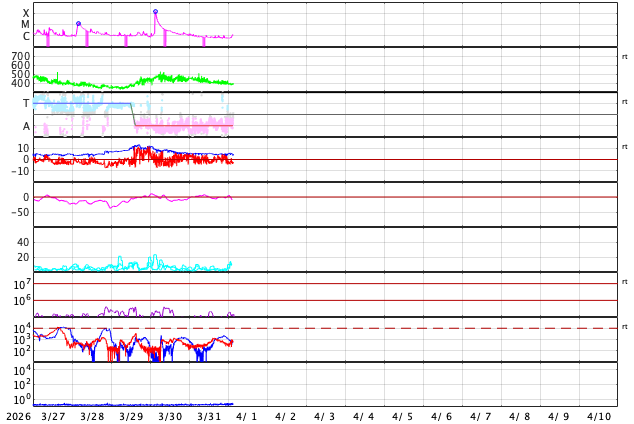This screenshot has height=424, width=634.
Task: Pick the 4/ 5 date label
Action: pos(402,416)
